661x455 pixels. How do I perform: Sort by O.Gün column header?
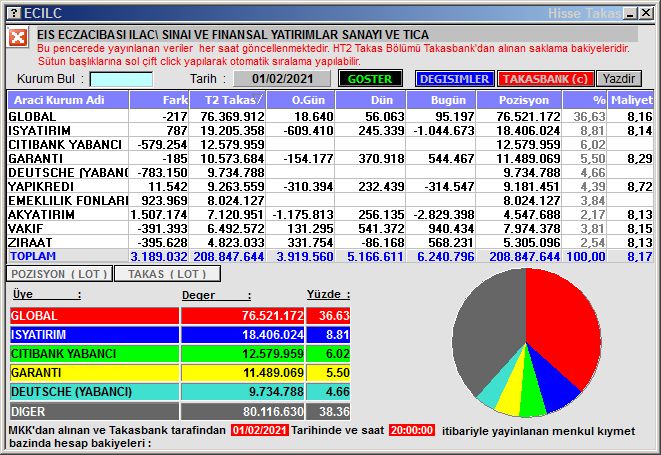[x=301, y=100]
